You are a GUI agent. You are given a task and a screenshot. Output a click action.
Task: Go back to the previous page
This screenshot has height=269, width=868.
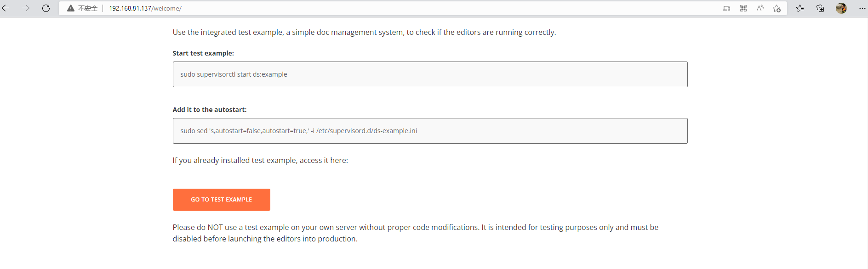pos(6,8)
